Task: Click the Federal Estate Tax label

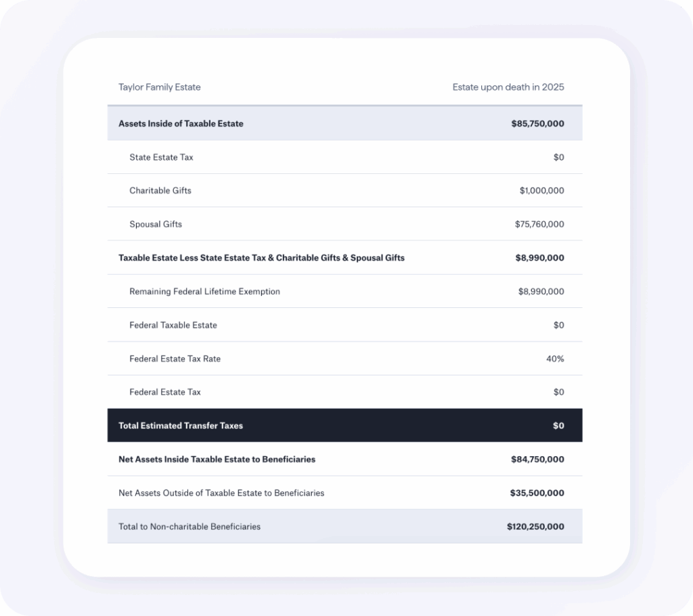Action: tap(165, 392)
